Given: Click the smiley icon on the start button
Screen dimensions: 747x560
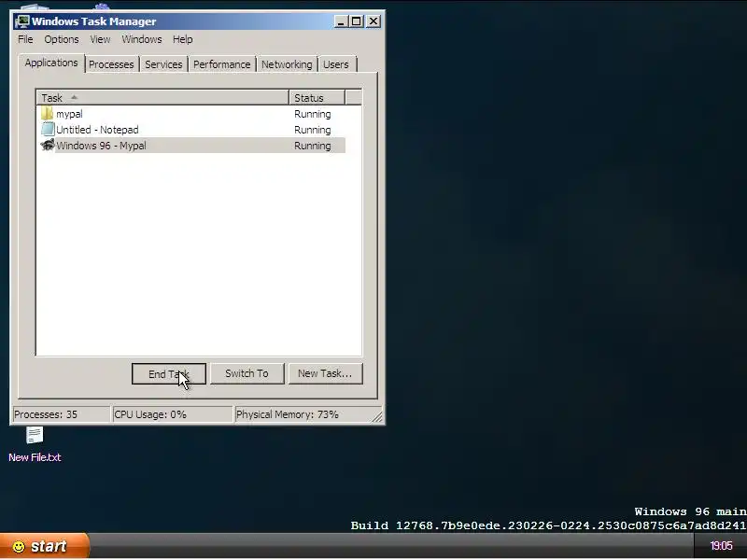Looking at the screenshot, I should click(19, 546).
